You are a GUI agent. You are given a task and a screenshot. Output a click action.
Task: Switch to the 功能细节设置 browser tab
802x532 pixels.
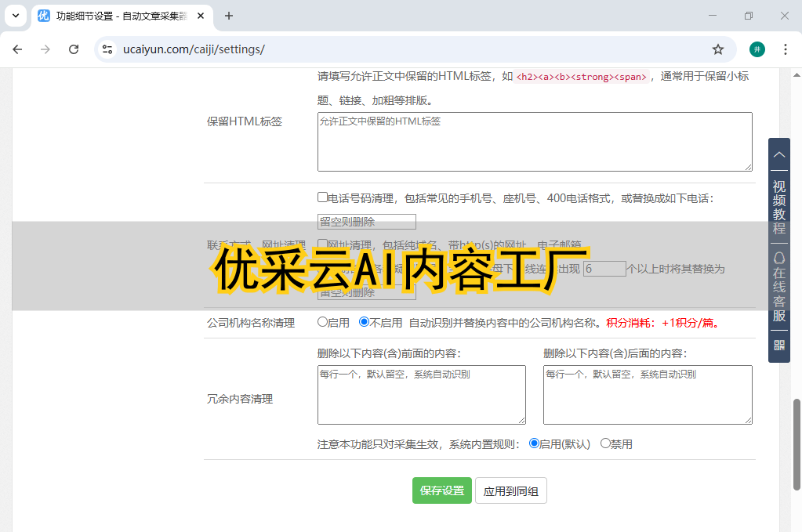(118, 16)
